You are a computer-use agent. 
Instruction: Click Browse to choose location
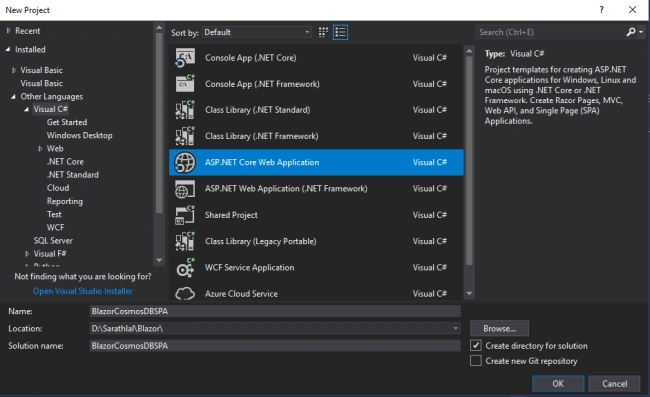499,328
